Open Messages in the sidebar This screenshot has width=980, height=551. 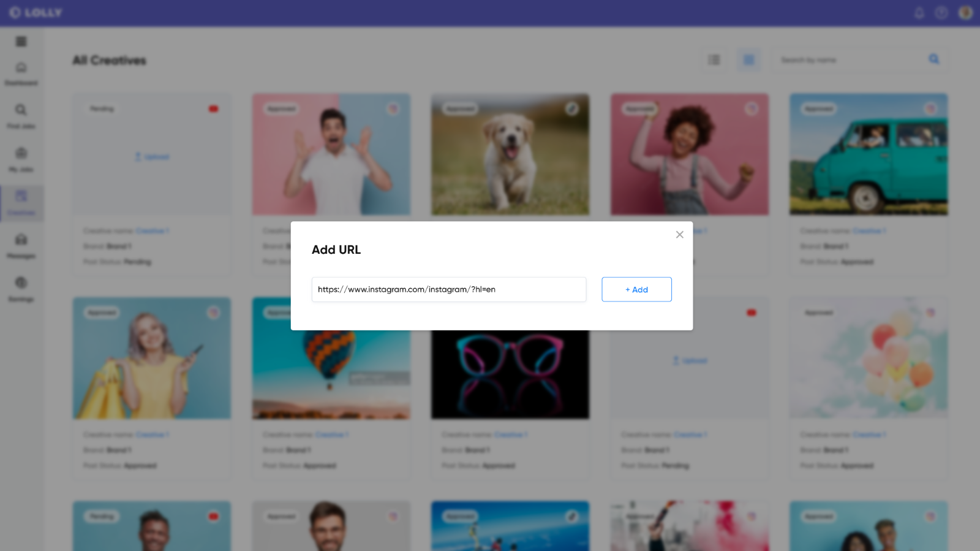point(21,246)
